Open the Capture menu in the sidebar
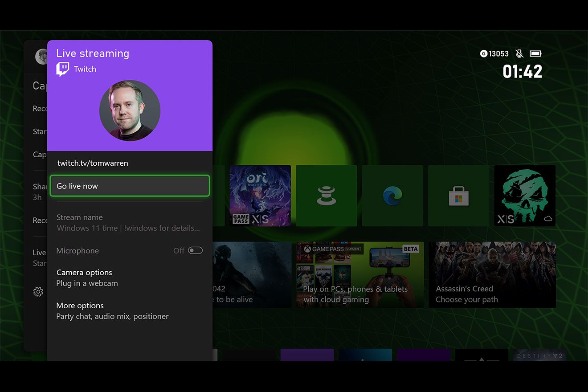 (x=39, y=86)
